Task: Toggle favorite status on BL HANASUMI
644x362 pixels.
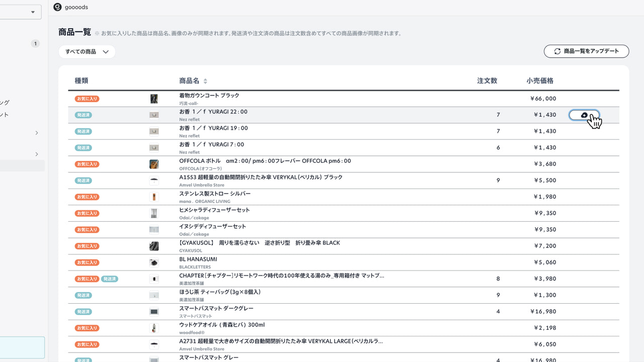Action: [x=87, y=262]
